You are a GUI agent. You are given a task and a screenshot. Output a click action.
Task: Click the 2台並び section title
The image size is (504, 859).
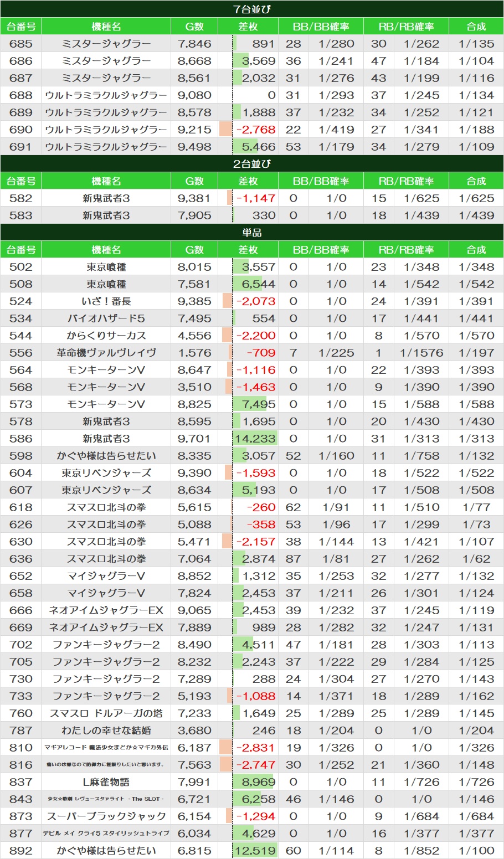pos(252,164)
